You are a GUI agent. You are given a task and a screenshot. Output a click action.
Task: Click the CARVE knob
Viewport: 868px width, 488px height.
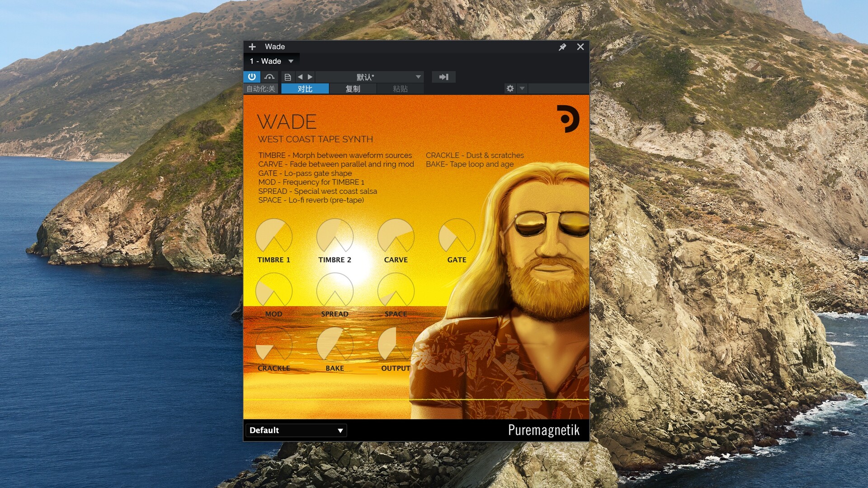396,237
